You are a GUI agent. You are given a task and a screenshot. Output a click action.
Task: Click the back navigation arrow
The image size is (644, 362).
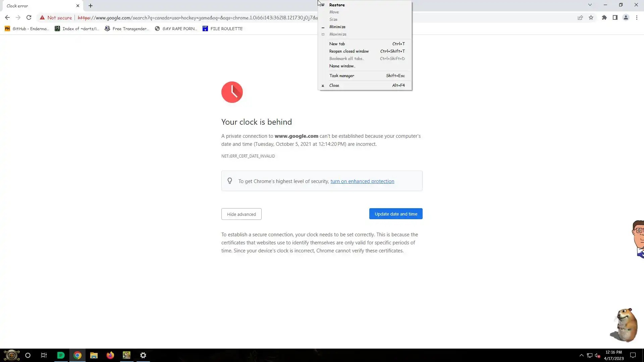click(x=7, y=18)
